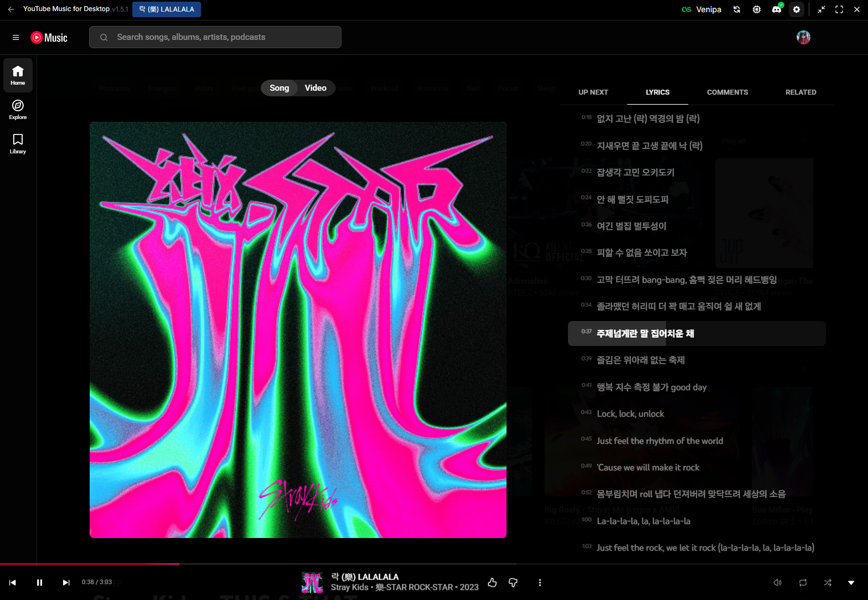Screen dimensions: 868x600
Task: Click the volume speaker icon
Action: click(777, 582)
